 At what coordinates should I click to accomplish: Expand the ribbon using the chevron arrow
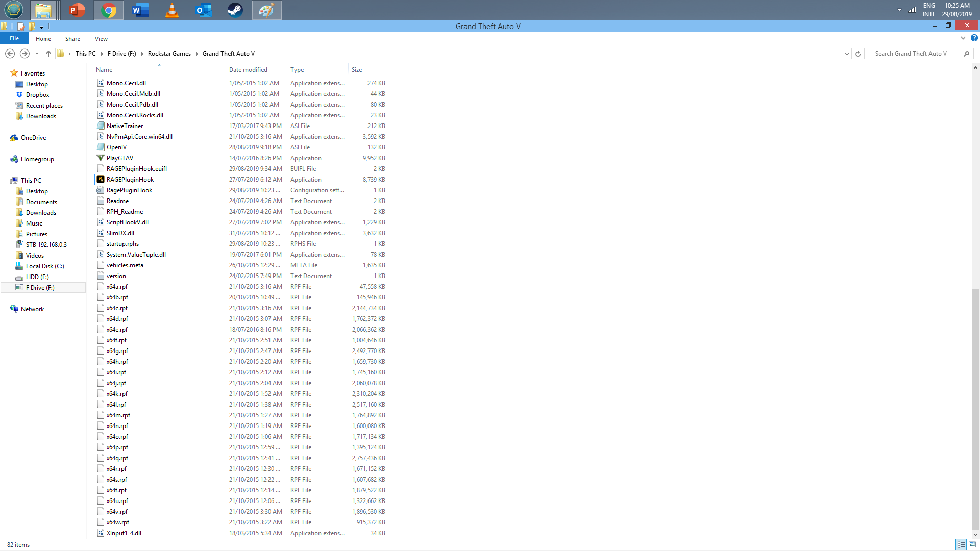(x=963, y=38)
